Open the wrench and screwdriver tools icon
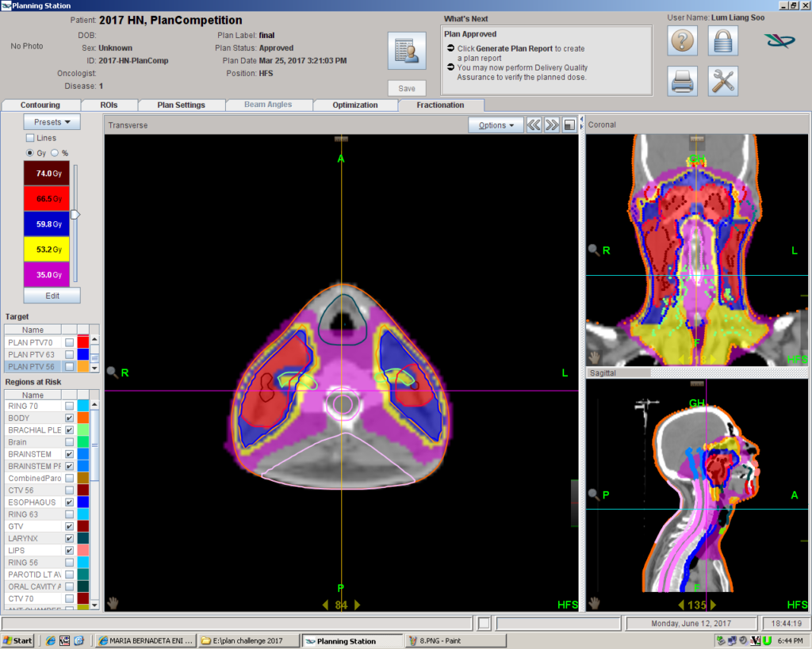Viewport: 812px width, 649px height. pos(722,80)
